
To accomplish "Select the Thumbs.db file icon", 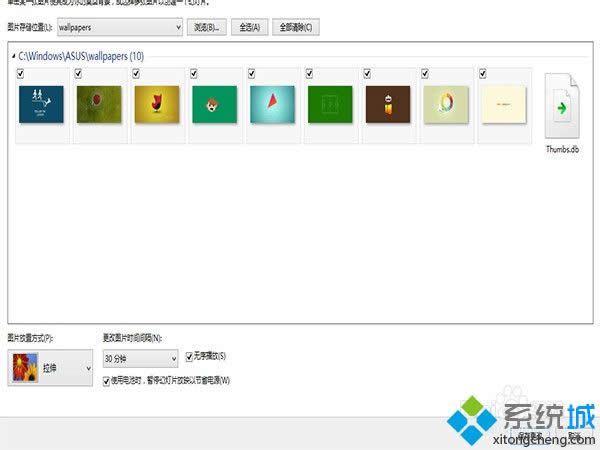I will coord(561,107).
